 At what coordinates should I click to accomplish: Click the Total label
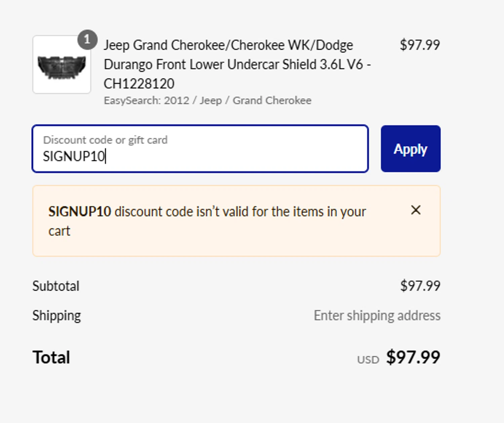pos(51,357)
